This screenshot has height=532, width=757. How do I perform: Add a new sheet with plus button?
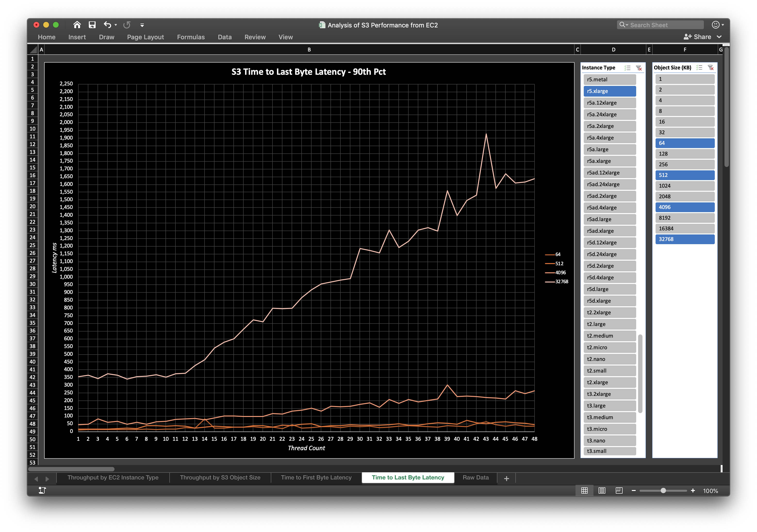point(506,478)
